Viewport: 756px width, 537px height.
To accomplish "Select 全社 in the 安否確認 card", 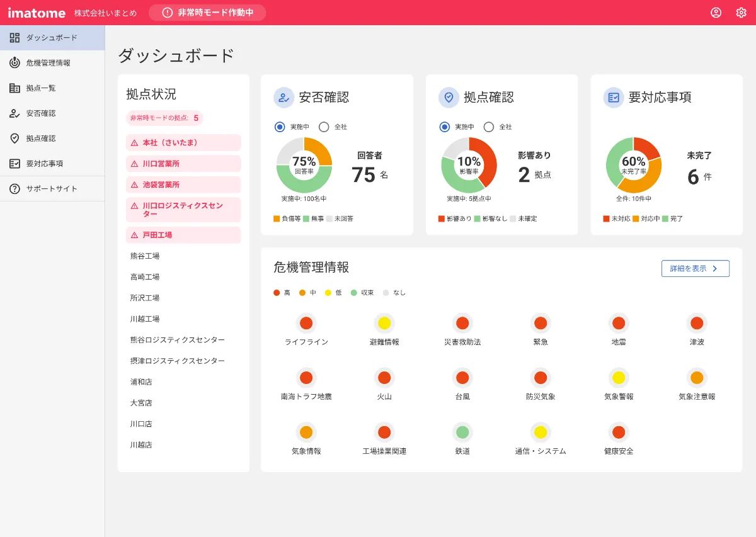I will pyautogui.click(x=324, y=126).
